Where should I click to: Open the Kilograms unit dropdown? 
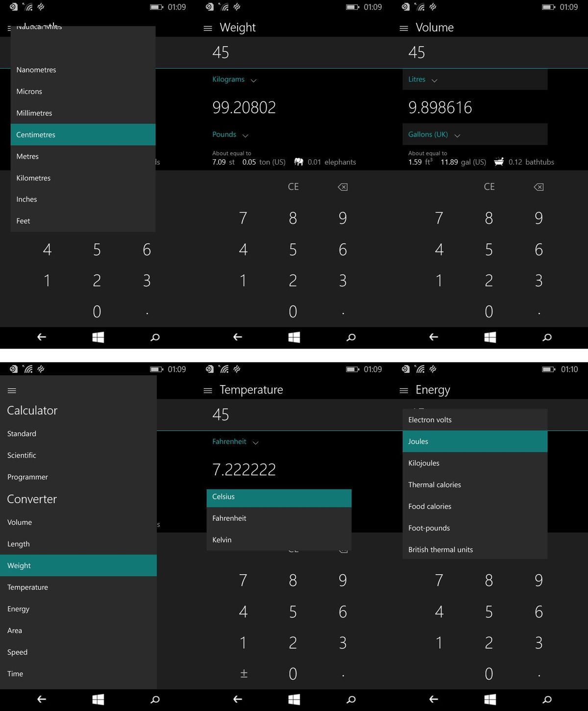234,79
